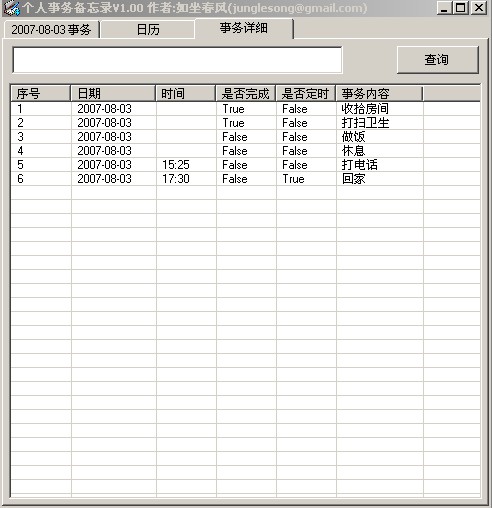Viewport: 492px width, 508px height.
Task: Select the 休息 task row
Action: [x=245, y=151]
